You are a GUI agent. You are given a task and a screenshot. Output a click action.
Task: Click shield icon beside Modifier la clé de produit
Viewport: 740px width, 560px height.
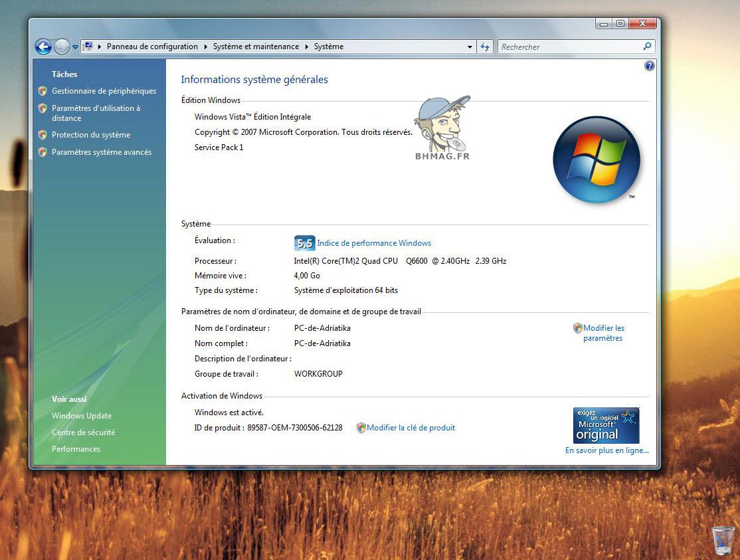coord(361,427)
